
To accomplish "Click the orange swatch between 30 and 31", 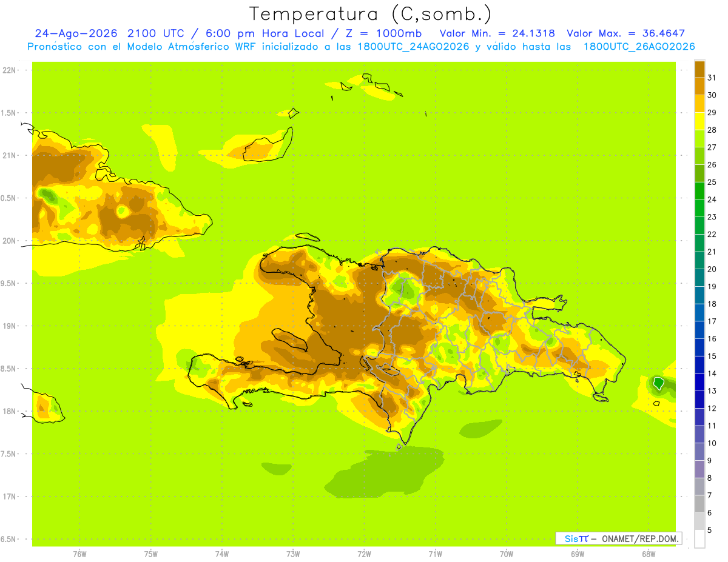I will [x=699, y=86].
